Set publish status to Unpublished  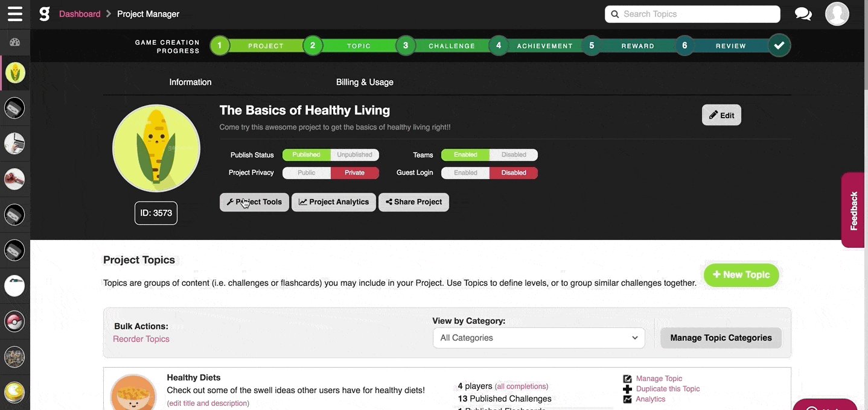tap(355, 155)
